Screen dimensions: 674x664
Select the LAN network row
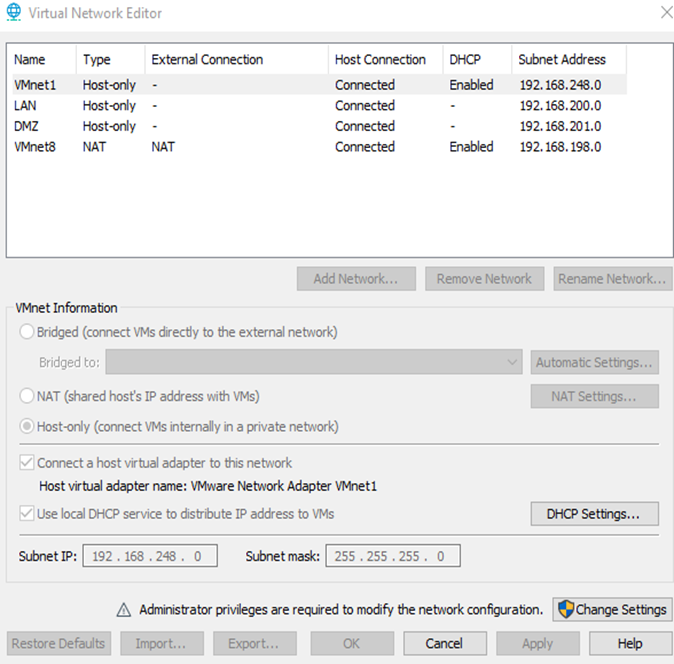point(317,105)
